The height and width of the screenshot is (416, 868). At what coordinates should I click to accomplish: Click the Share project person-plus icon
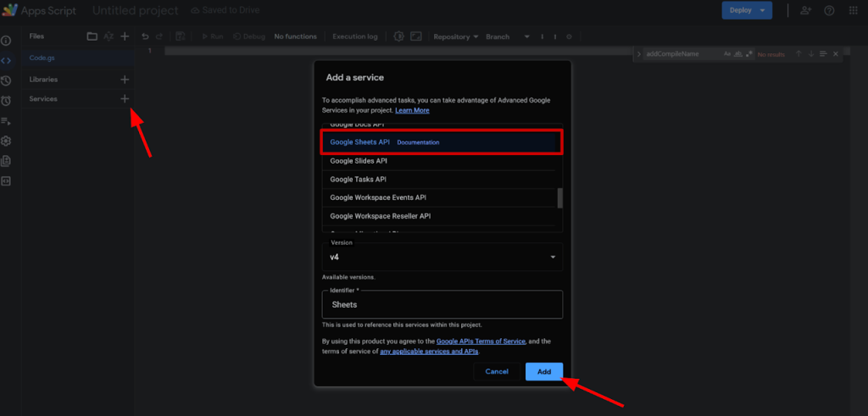click(x=805, y=11)
